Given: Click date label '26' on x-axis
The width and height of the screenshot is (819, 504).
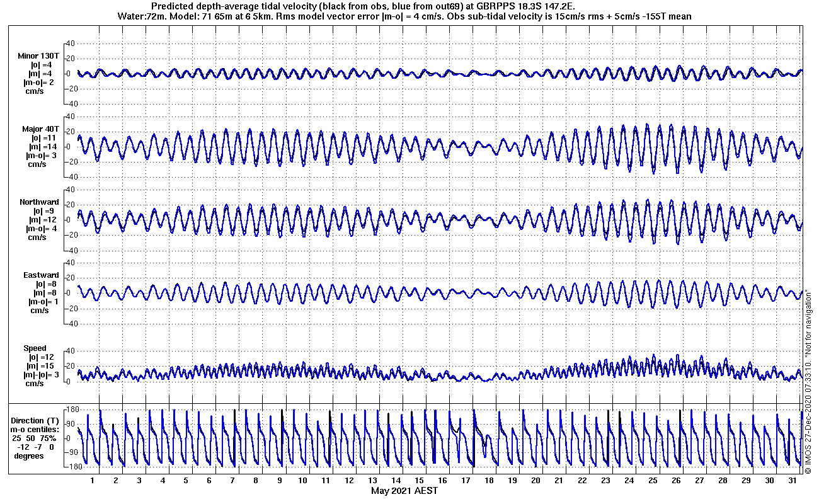Looking at the screenshot, I should point(676,481).
